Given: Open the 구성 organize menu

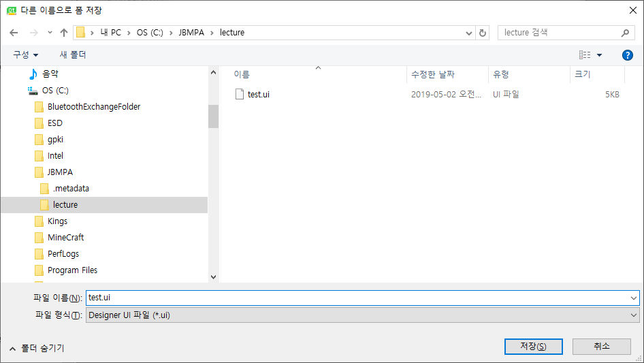Looking at the screenshot, I should pos(25,54).
